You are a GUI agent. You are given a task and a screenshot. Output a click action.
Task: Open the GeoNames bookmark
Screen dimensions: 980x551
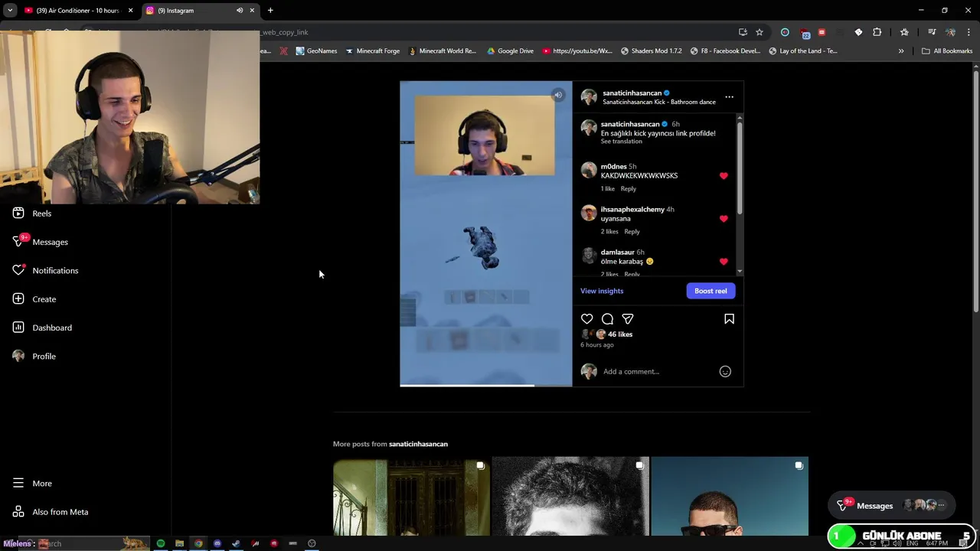[315, 51]
